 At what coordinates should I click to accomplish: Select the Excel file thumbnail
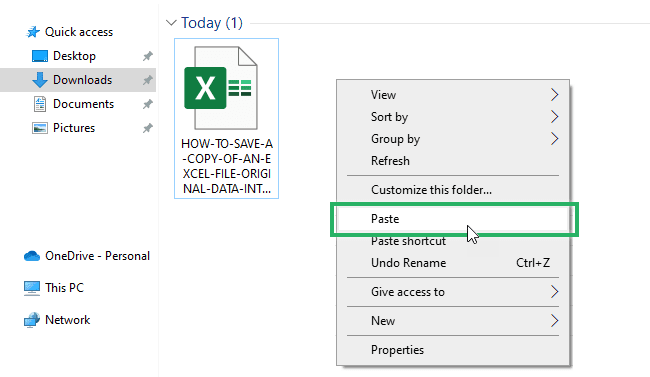point(226,119)
